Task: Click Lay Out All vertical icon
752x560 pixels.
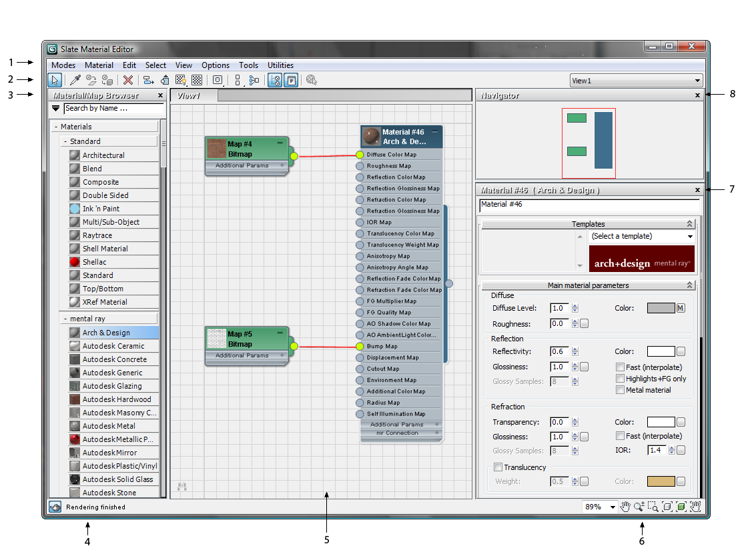Action: [x=238, y=80]
